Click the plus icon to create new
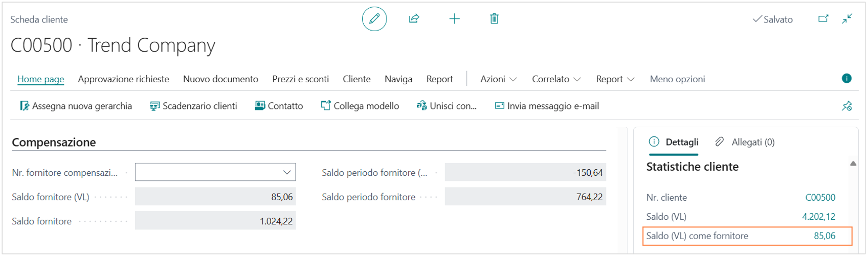The height and width of the screenshot is (256, 868). [454, 19]
